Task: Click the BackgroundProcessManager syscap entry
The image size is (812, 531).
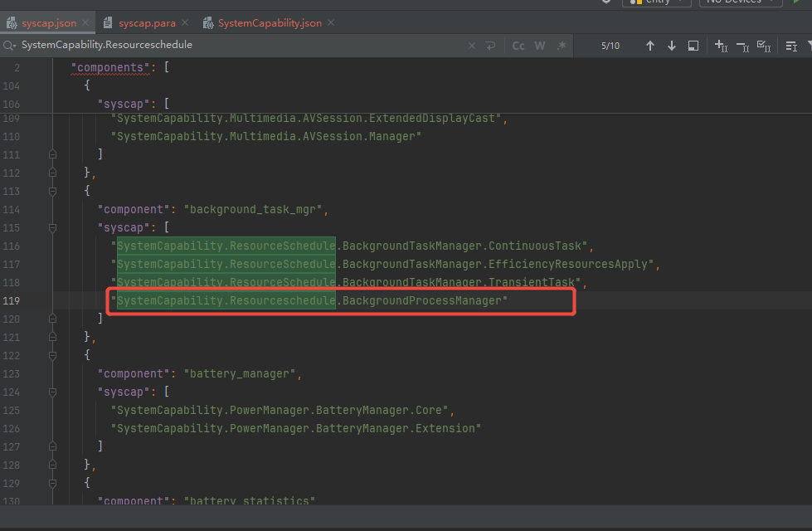Action: pos(309,300)
